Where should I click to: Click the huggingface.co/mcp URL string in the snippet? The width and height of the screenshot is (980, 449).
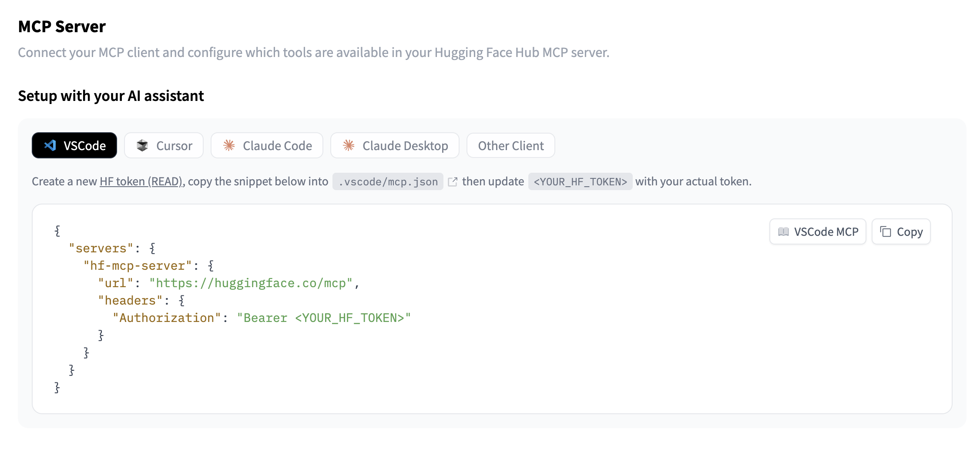(251, 283)
